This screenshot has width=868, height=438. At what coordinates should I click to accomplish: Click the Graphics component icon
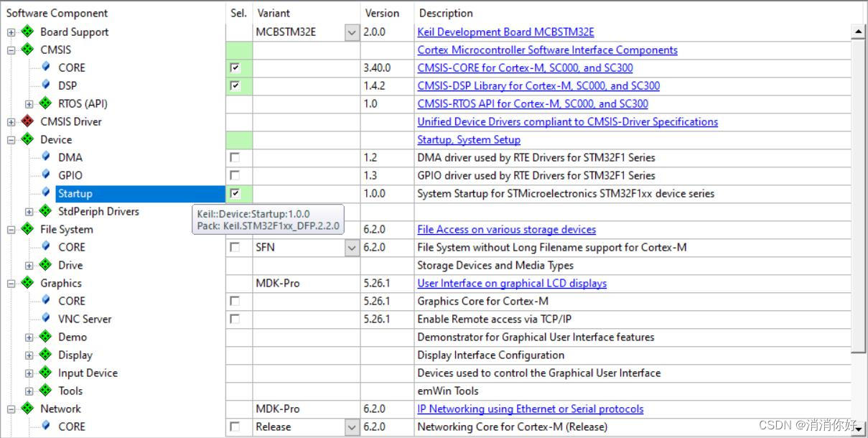click(x=27, y=283)
